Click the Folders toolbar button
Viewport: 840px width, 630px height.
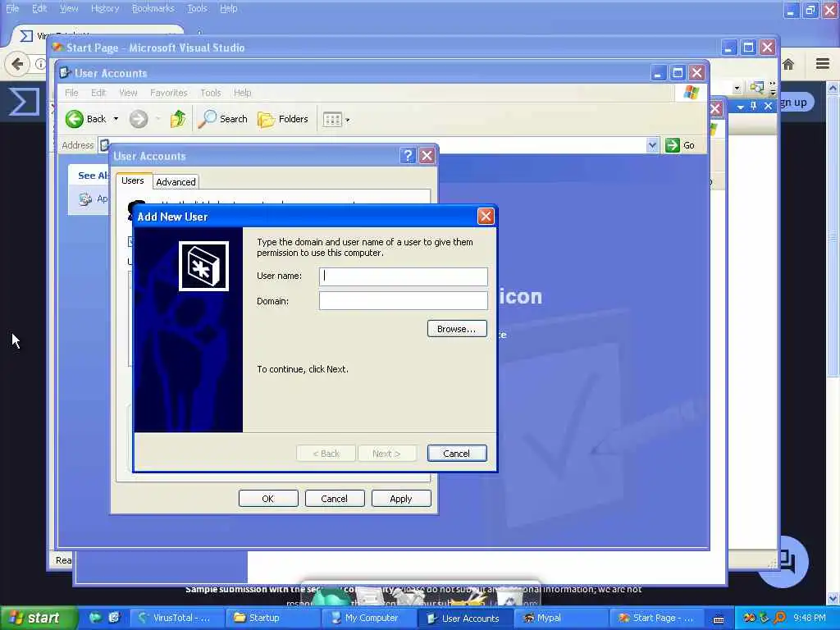283,119
